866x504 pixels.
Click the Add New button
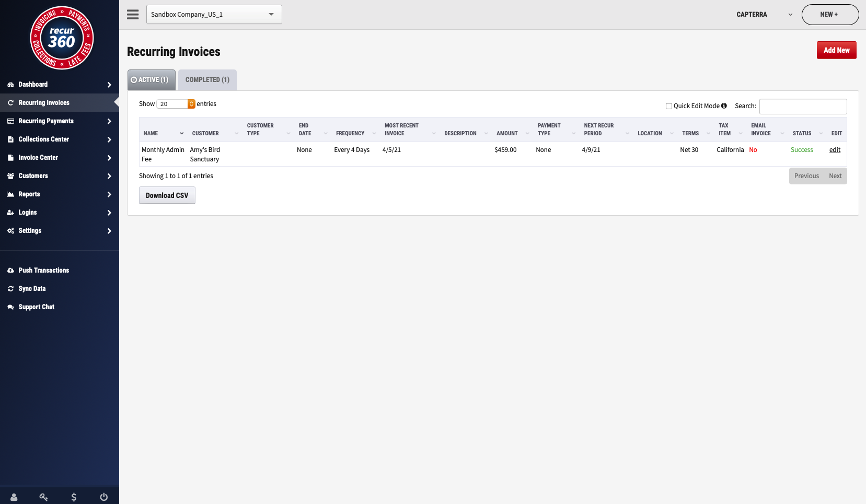pyautogui.click(x=837, y=50)
